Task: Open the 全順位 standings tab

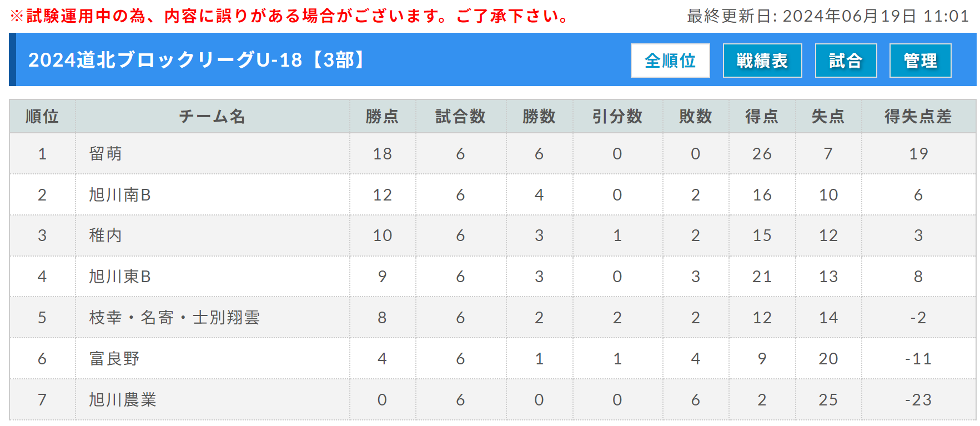Action: pyautogui.click(x=670, y=61)
